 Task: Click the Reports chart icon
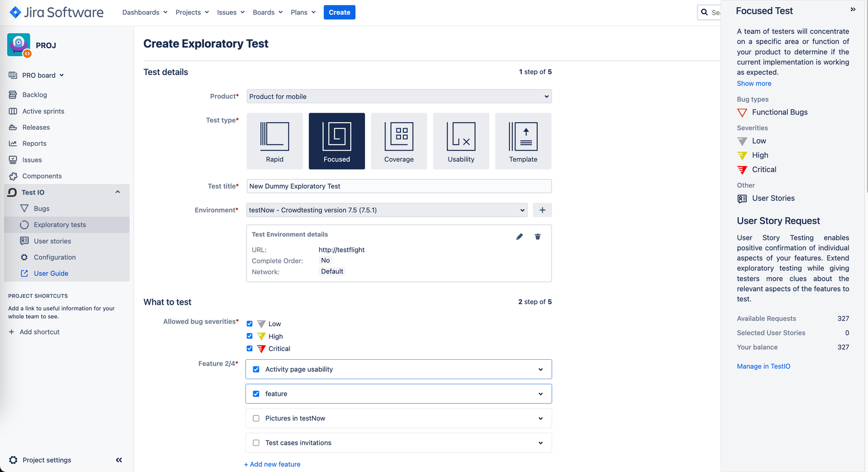tap(13, 144)
